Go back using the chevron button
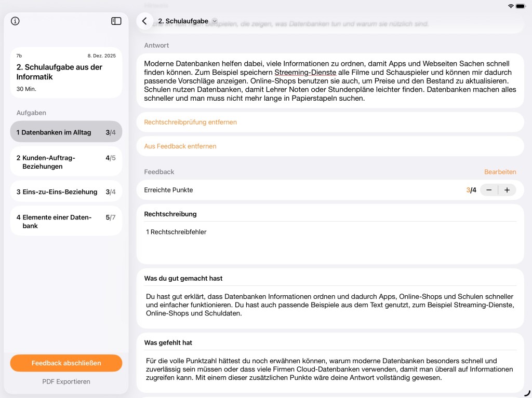This screenshot has width=532, height=398. tap(144, 21)
